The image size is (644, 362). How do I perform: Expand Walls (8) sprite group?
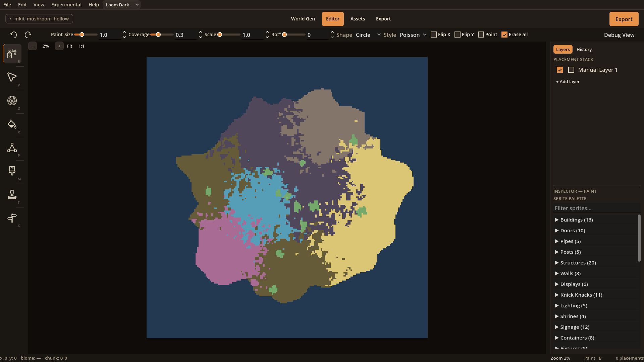click(595, 274)
